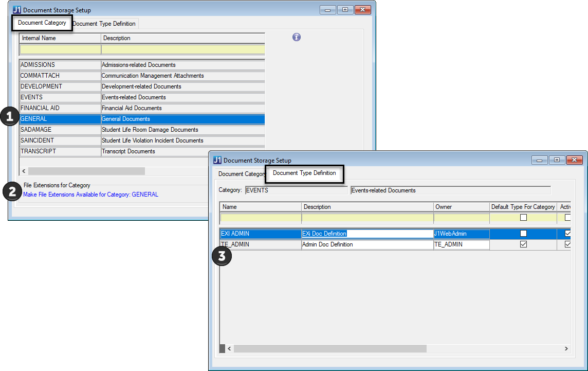The width and height of the screenshot is (588, 371).
Task: Click the step 2 numbered callout badge
Action: tap(11, 191)
